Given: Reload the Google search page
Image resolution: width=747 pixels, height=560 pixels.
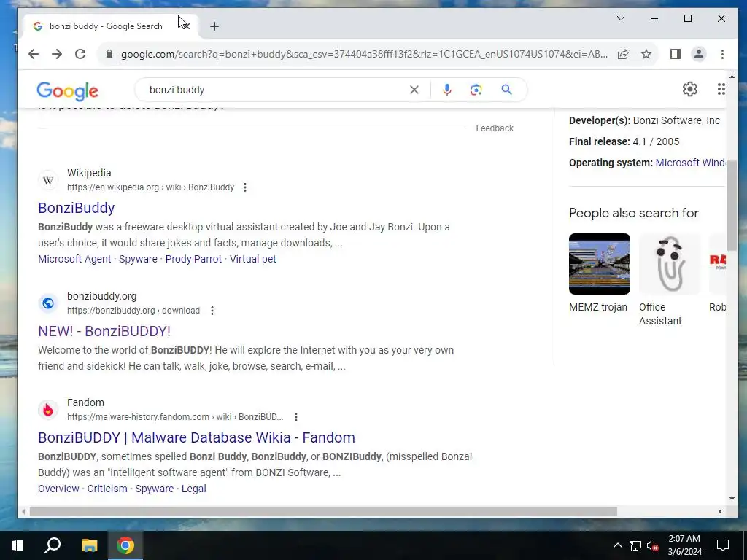Looking at the screenshot, I should click(x=80, y=54).
